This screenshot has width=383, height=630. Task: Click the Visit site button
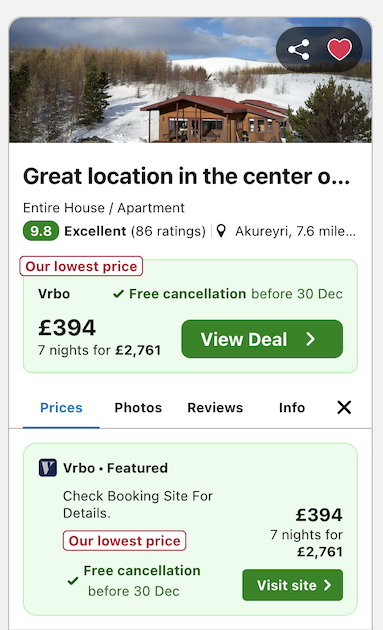tap(293, 585)
